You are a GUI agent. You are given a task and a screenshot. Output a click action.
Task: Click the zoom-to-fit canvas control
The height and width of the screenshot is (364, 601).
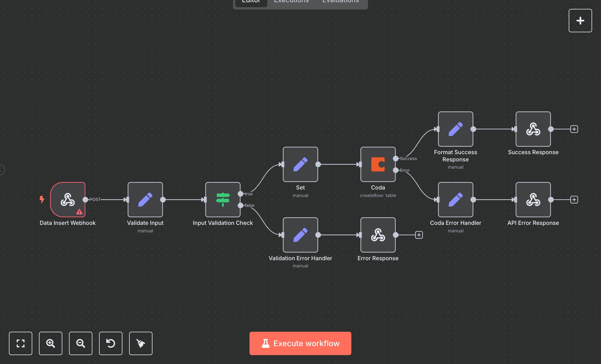point(21,343)
